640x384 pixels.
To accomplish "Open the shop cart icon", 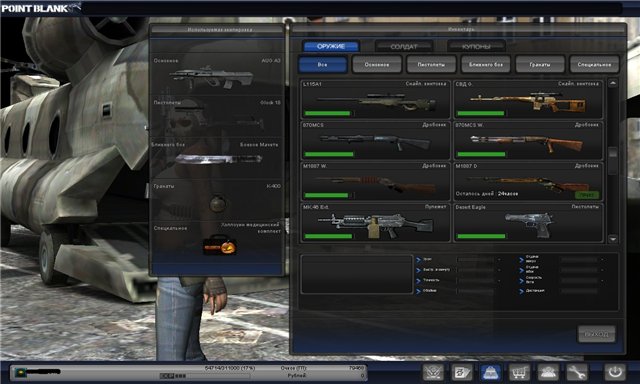I will tap(519, 372).
